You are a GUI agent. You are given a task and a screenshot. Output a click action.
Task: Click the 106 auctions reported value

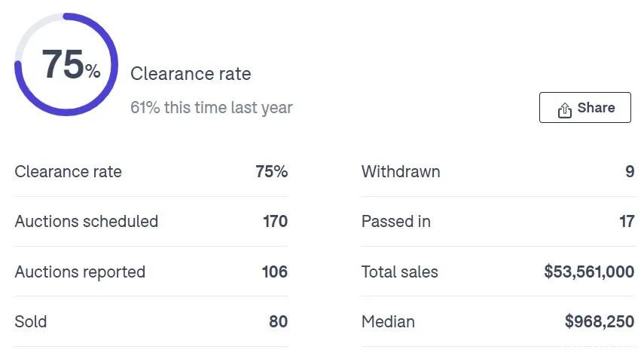click(275, 272)
